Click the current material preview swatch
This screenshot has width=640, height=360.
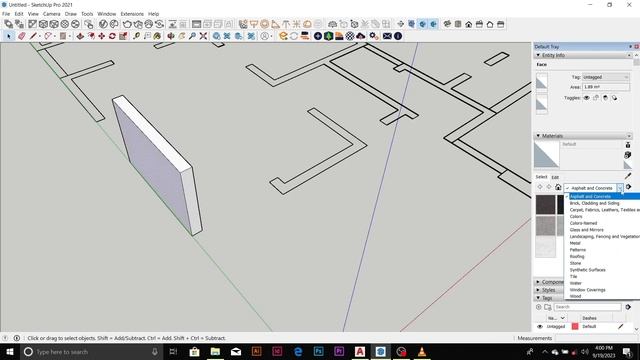(546, 154)
